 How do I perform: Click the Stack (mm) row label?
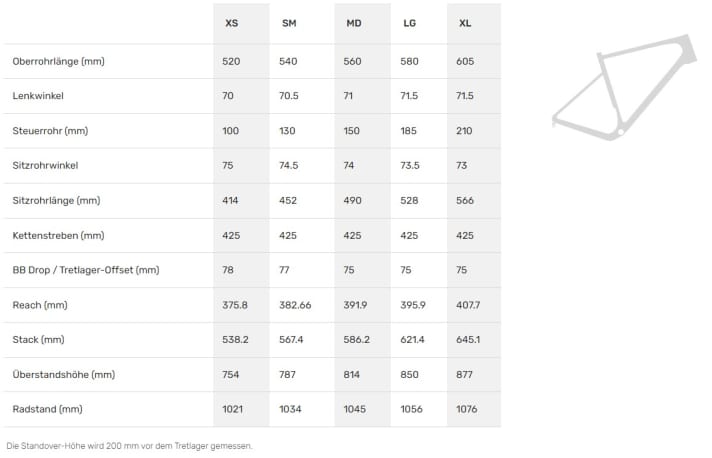(39, 340)
